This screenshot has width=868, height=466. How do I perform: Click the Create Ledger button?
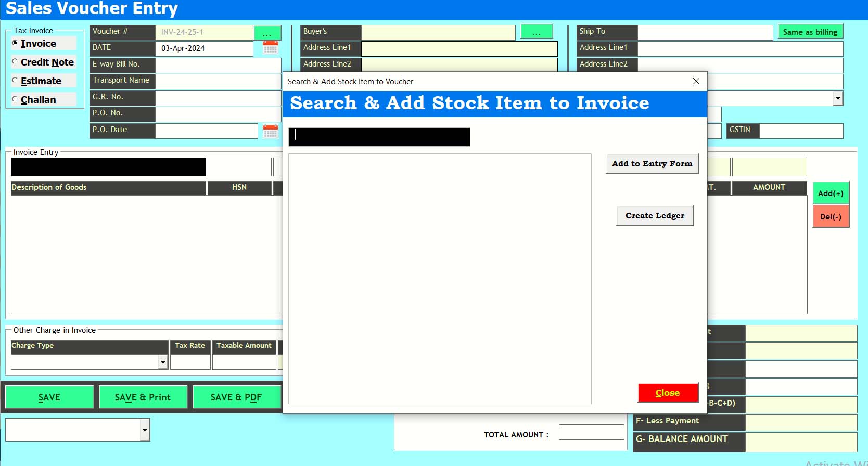(x=655, y=216)
